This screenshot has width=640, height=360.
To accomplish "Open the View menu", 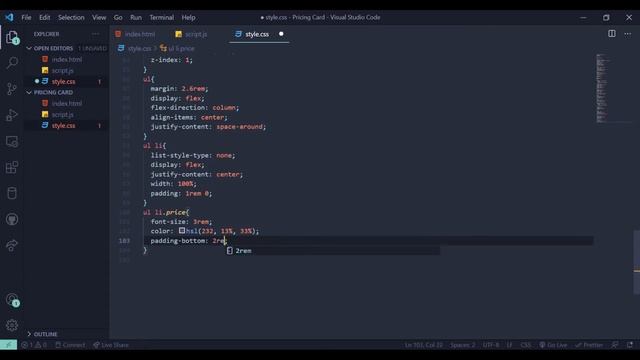I will pyautogui.click(x=99, y=18).
